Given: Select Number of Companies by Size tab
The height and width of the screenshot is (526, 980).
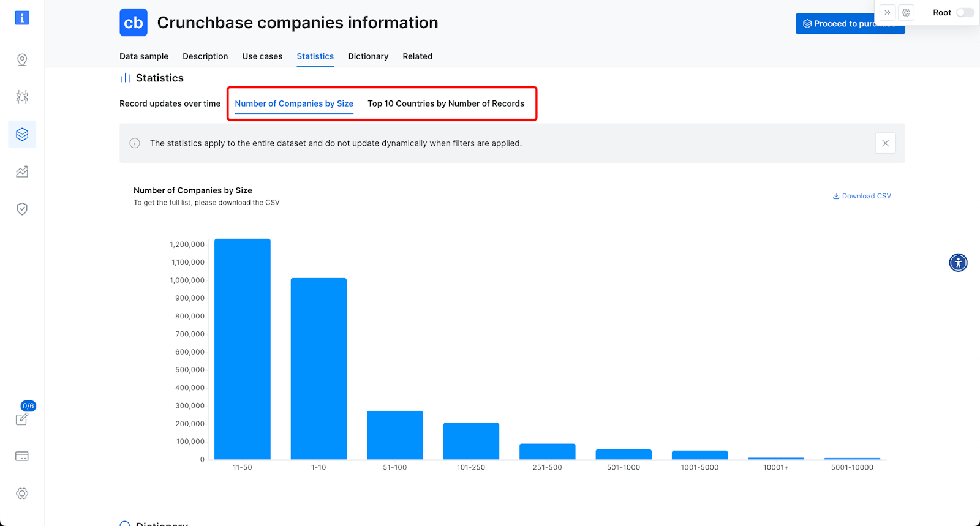Looking at the screenshot, I should [294, 103].
